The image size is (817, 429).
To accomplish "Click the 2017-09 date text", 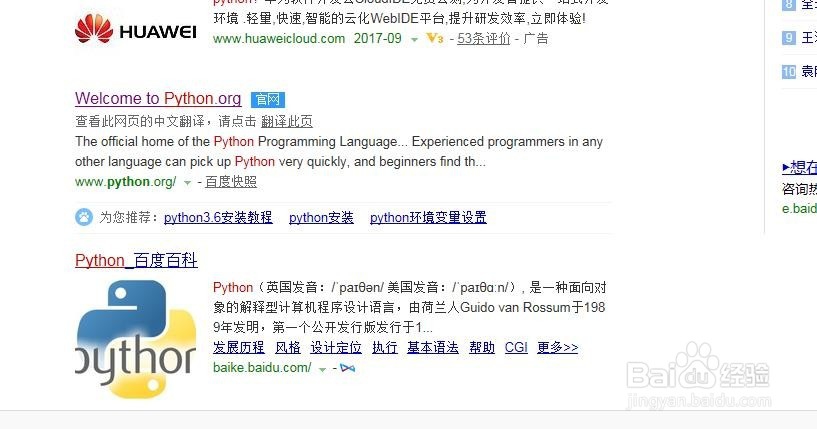I will (x=378, y=39).
